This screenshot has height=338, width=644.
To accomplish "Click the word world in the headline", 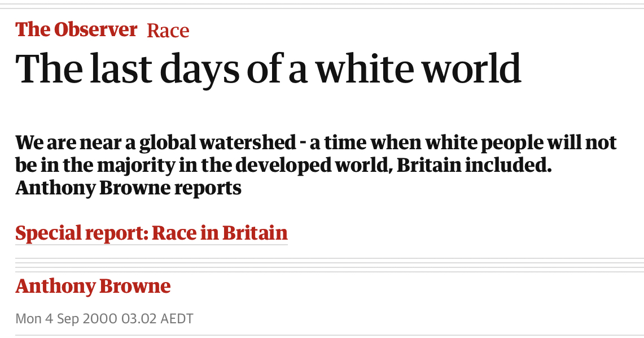I will (x=471, y=68).
